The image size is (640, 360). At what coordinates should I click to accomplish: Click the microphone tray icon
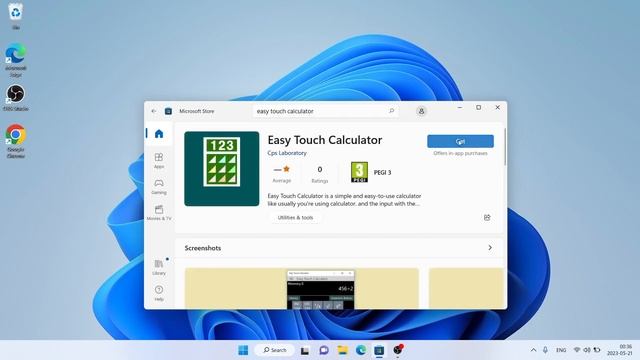click(545, 350)
